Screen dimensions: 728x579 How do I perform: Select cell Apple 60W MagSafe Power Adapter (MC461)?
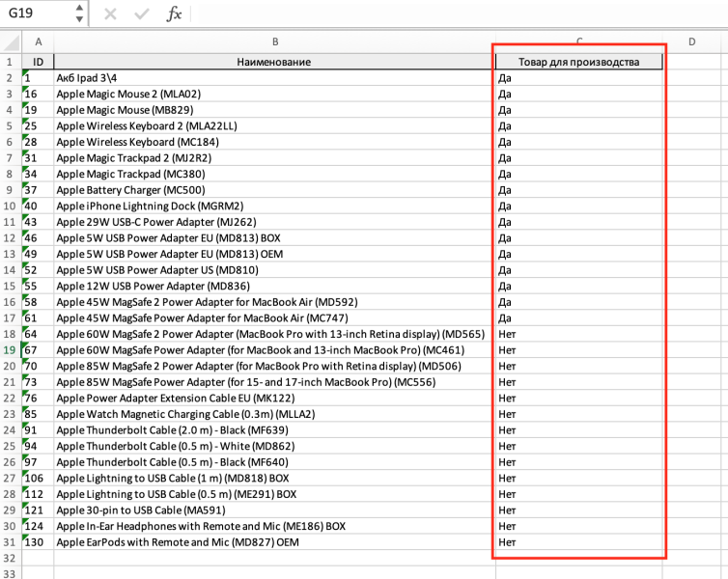point(275,349)
